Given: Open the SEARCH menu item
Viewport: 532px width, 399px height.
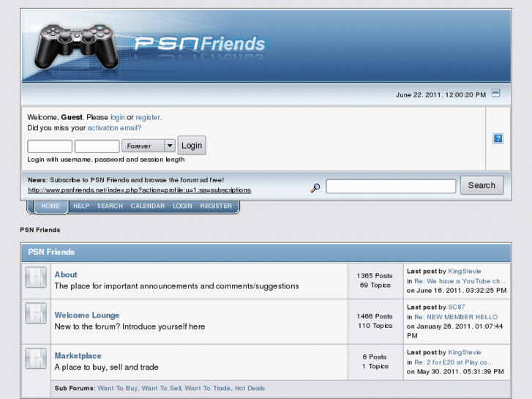Looking at the screenshot, I should (110, 206).
